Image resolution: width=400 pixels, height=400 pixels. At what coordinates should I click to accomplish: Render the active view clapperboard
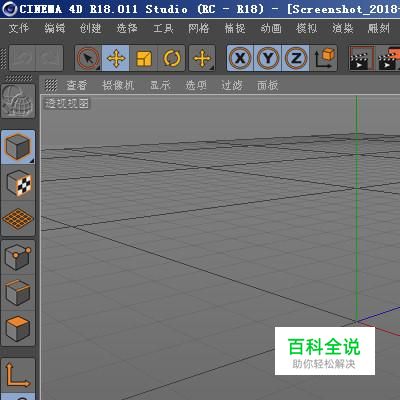362,58
